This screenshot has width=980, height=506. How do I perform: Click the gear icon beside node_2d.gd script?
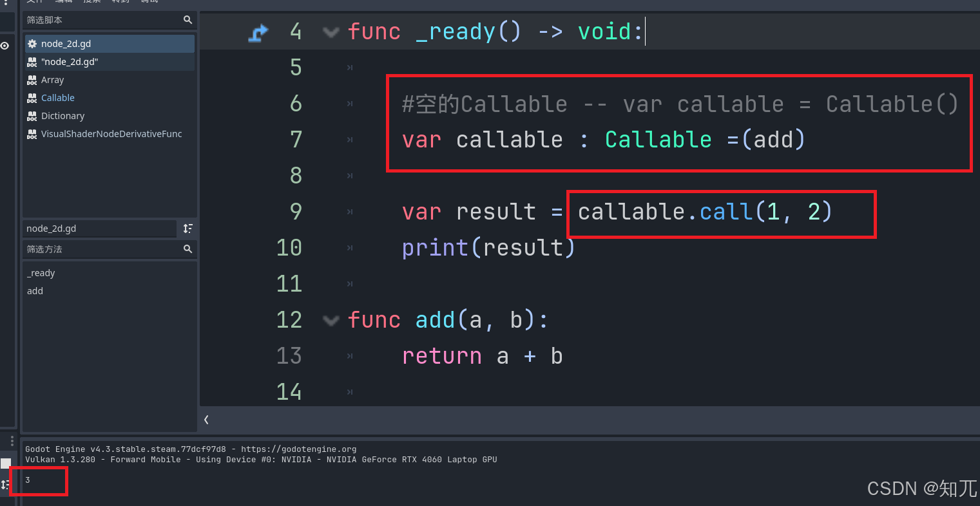click(x=32, y=43)
